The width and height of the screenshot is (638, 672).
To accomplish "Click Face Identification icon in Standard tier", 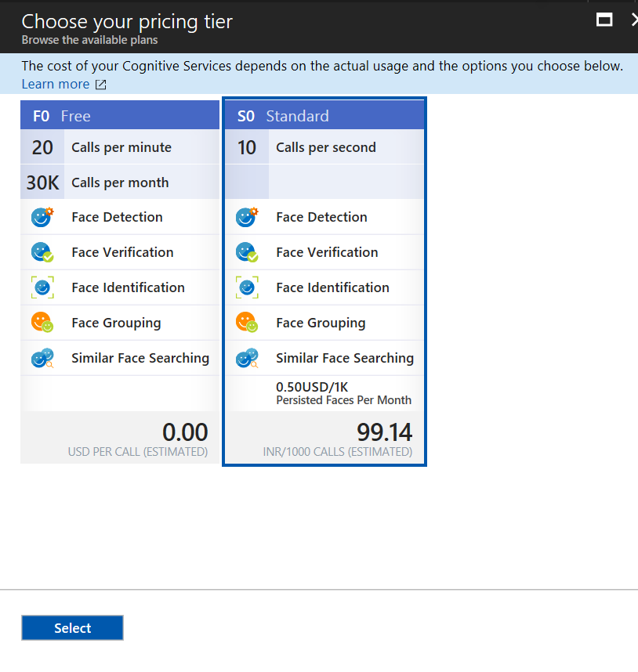I will coord(247,287).
